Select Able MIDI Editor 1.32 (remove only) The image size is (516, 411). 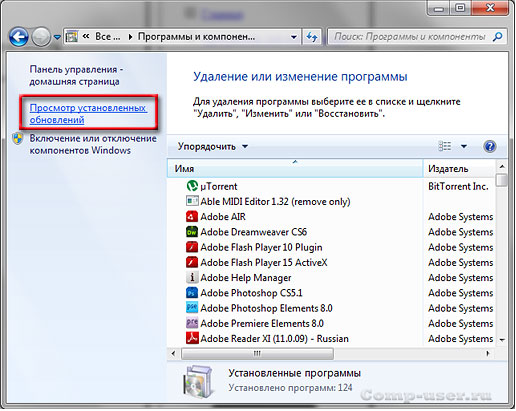[275, 202]
